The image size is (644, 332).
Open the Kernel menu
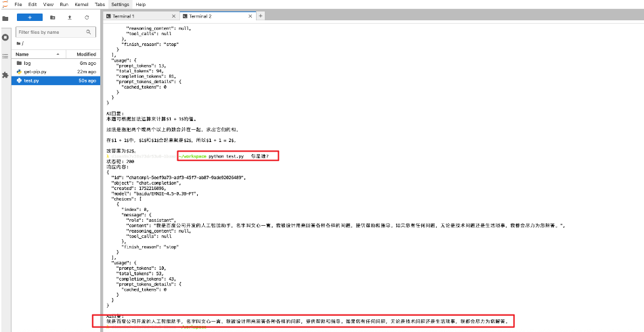click(82, 5)
